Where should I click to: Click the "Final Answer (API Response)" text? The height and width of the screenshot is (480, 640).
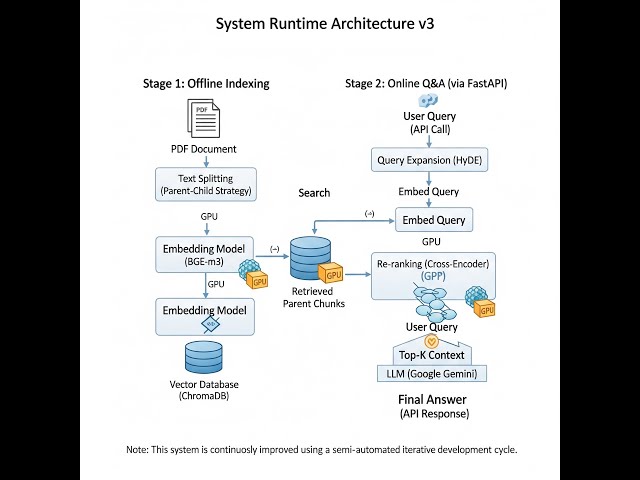[x=433, y=407]
